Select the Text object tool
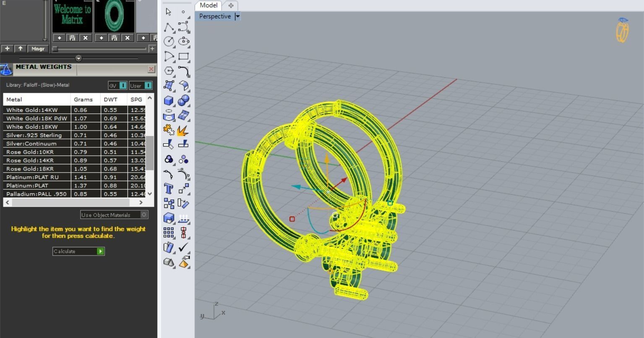The width and height of the screenshot is (644, 338). point(169,189)
